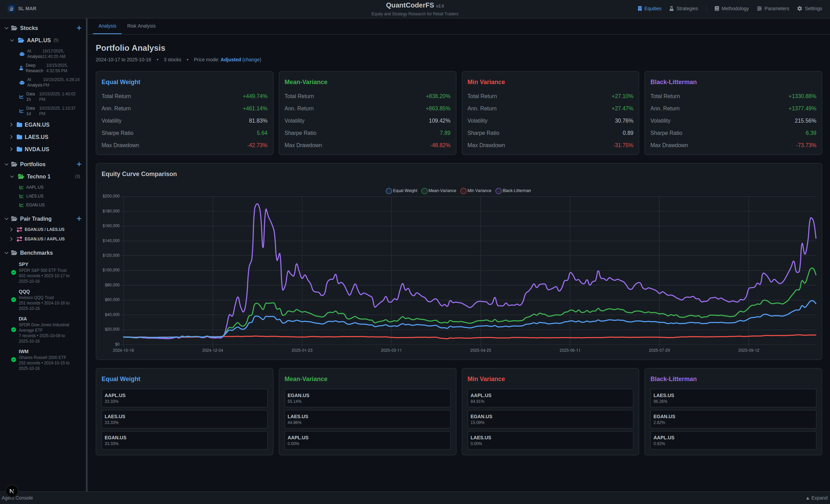Click the plus button next to Portfolios
Image resolution: width=830 pixels, height=504 pixels.
[x=79, y=164]
